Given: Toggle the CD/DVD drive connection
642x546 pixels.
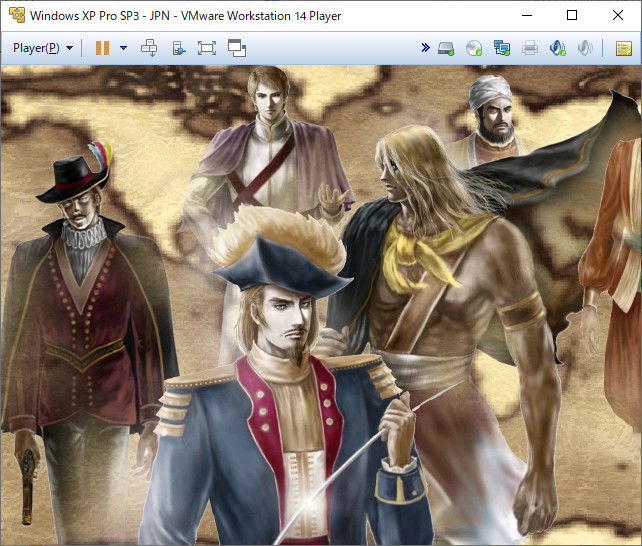Looking at the screenshot, I should point(474,48).
